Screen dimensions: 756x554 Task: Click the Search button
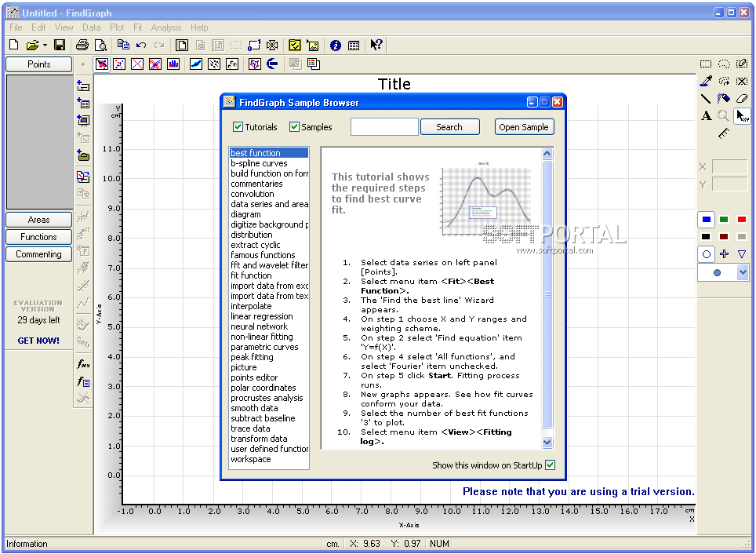coord(450,127)
